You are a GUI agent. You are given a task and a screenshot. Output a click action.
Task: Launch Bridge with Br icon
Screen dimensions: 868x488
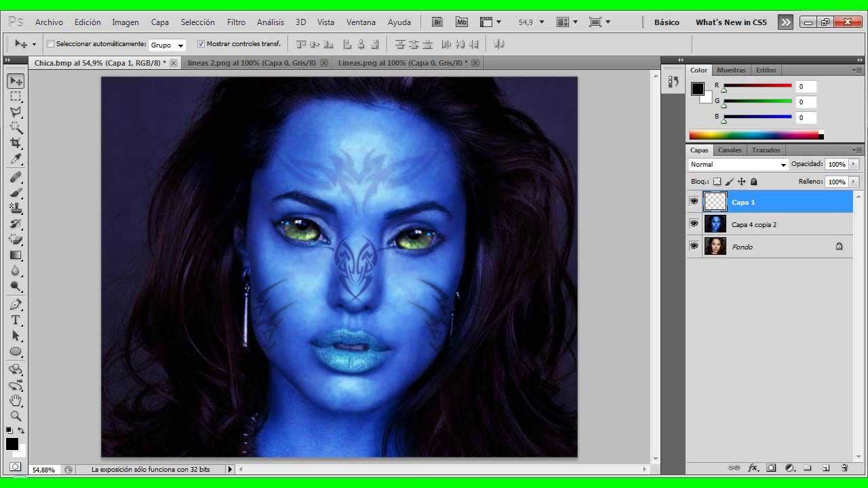point(437,22)
